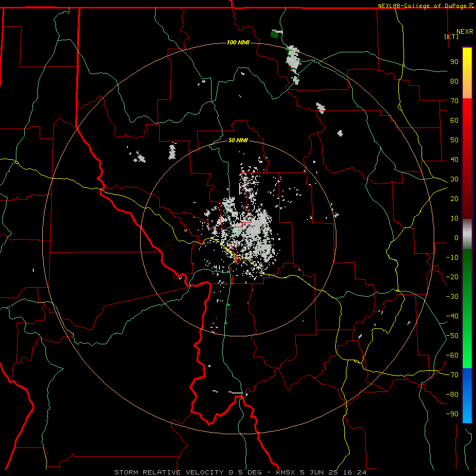Click the 60 value on the velocity scale
The height and width of the screenshot is (476, 476).
pos(454,120)
